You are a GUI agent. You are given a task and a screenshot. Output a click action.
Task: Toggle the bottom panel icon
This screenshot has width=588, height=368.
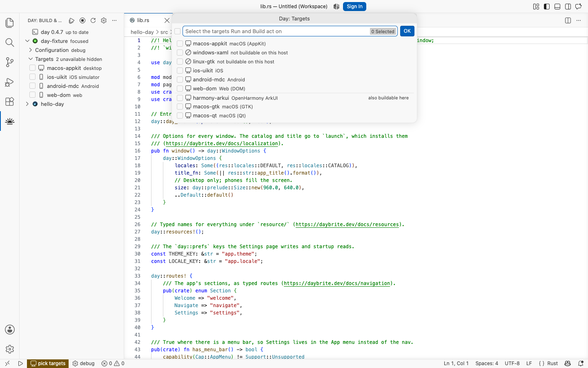(557, 7)
